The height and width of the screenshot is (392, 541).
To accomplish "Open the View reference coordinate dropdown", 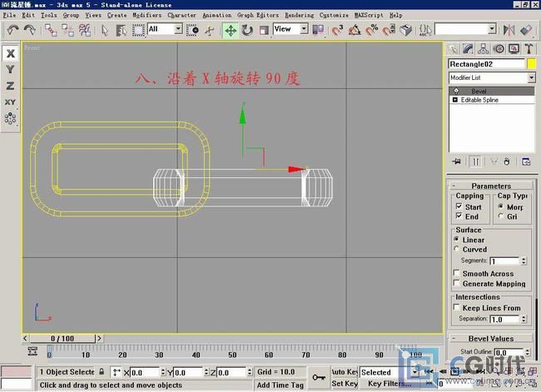I will click(304, 29).
